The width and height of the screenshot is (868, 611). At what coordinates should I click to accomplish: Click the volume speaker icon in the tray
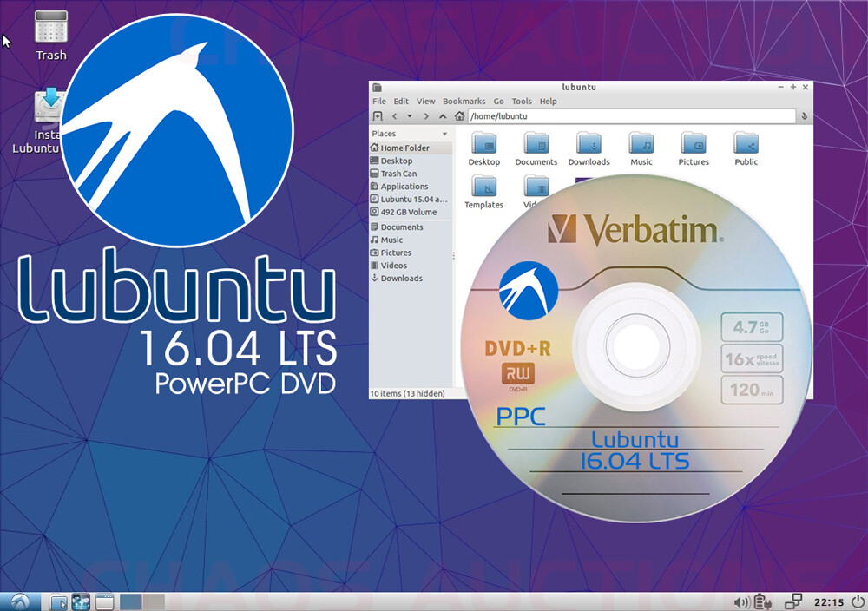(x=740, y=600)
